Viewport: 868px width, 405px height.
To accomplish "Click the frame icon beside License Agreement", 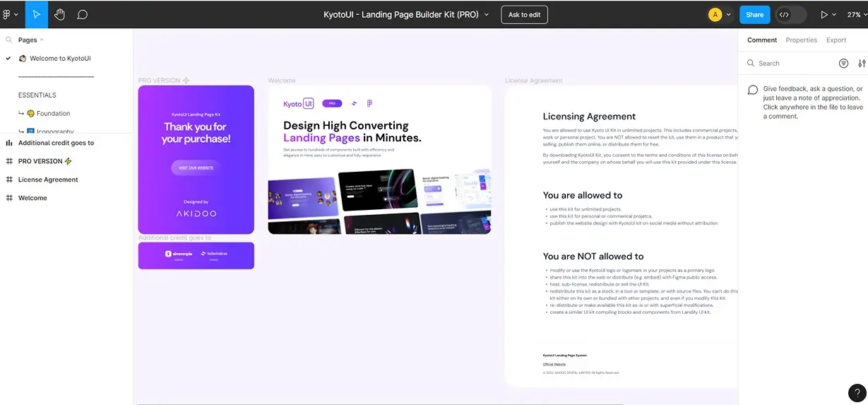I will 9,180.
